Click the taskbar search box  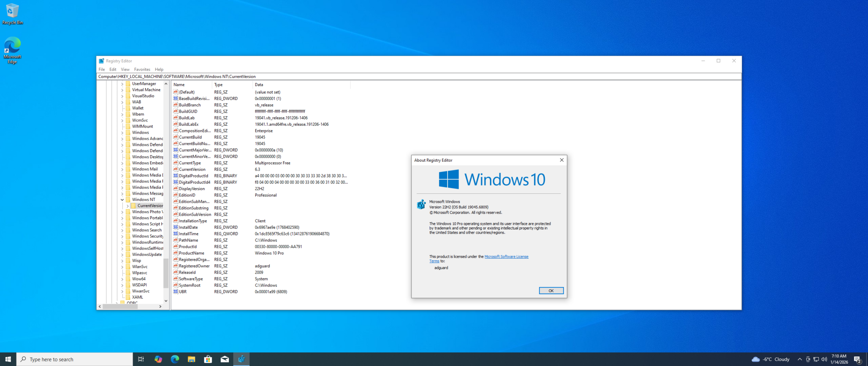point(75,359)
